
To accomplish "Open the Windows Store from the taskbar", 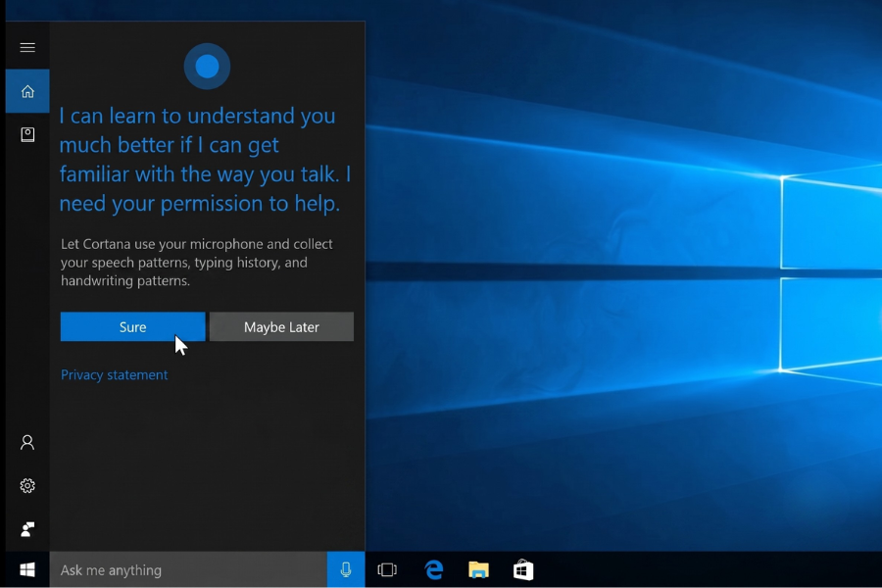I will (523, 570).
